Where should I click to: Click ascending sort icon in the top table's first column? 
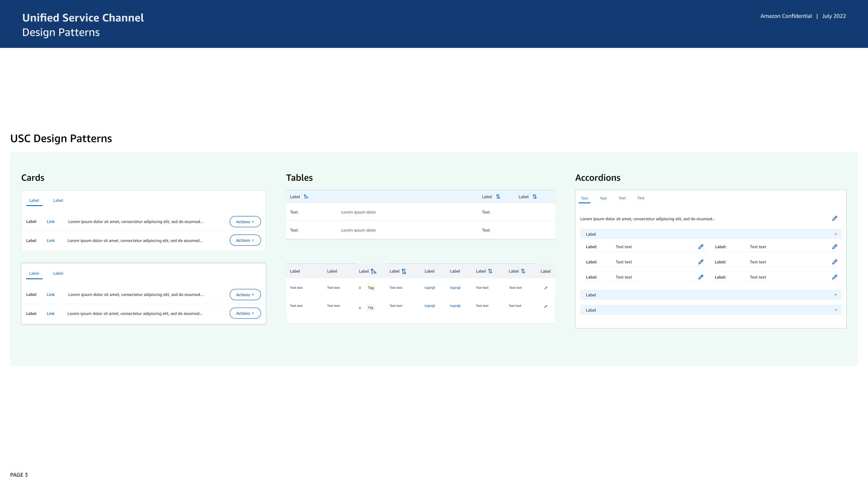tap(306, 197)
